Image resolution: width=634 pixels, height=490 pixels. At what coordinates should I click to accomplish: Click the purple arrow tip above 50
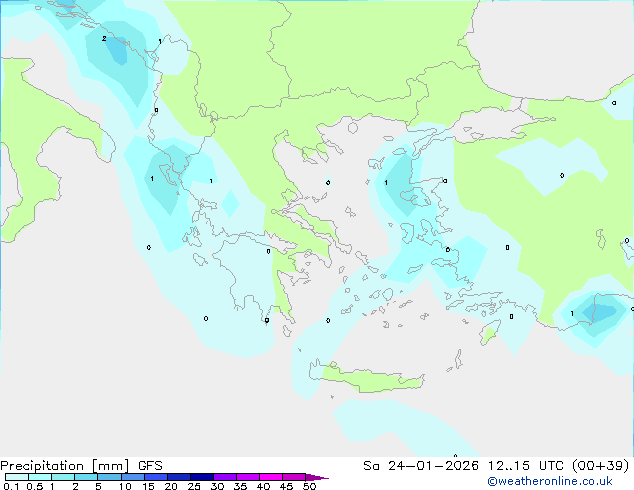(x=317, y=477)
